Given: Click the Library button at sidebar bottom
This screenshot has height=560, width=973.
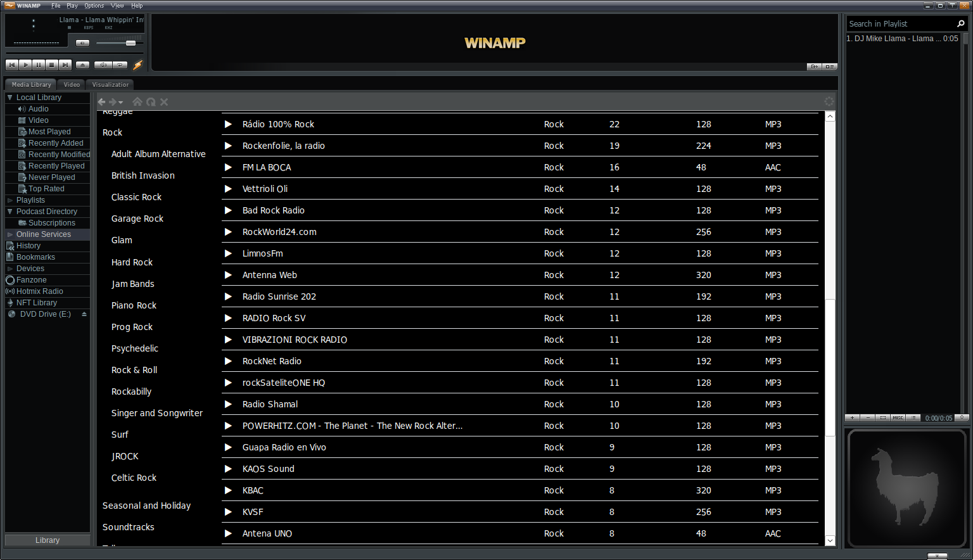Looking at the screenshot, I should (48, 540).
